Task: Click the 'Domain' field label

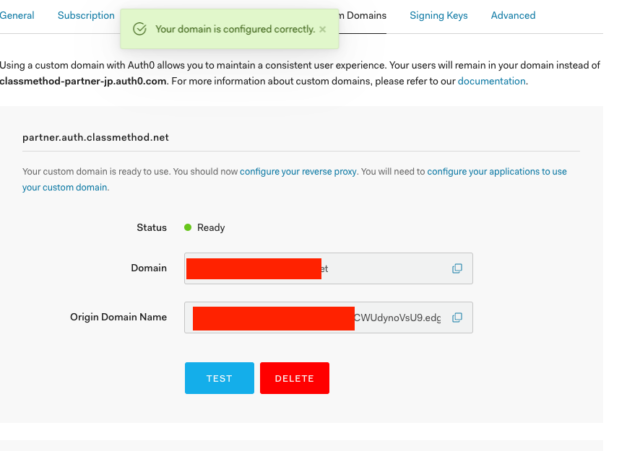Action: (x=149, y=268)
